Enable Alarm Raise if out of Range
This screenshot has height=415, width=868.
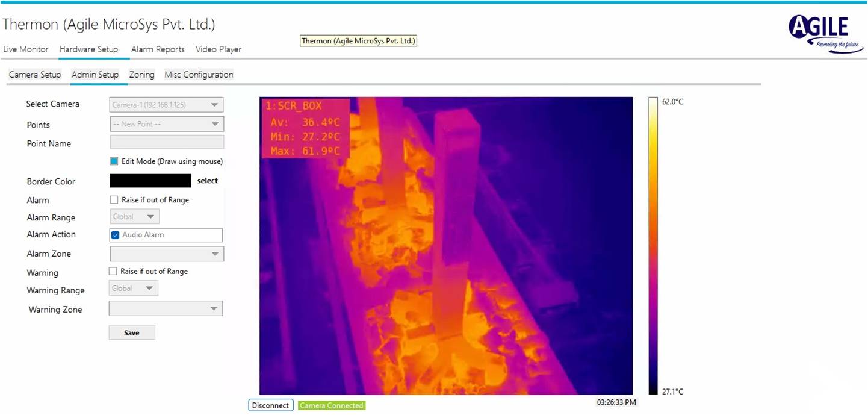point(114,200)
